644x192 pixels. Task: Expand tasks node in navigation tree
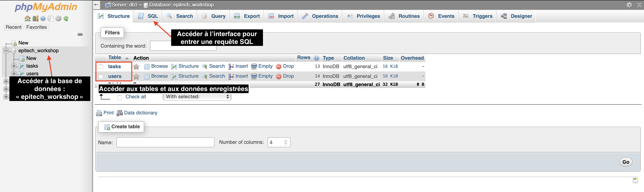tap(14, 66)
